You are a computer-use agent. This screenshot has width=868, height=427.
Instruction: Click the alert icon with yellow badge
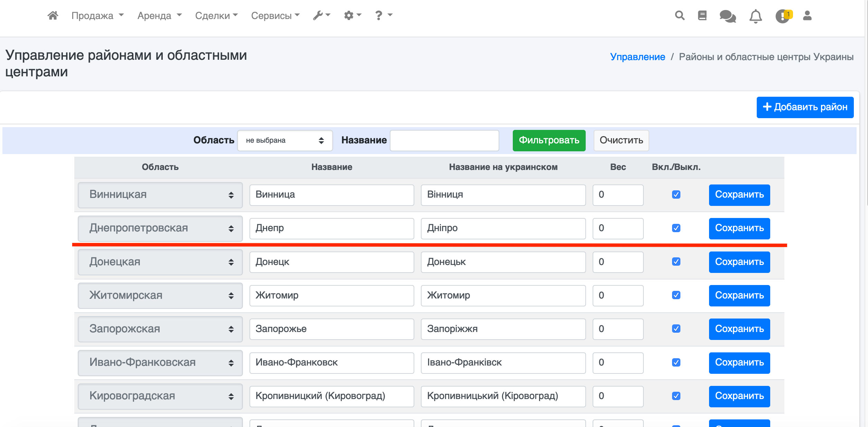(x=783, y=16)
